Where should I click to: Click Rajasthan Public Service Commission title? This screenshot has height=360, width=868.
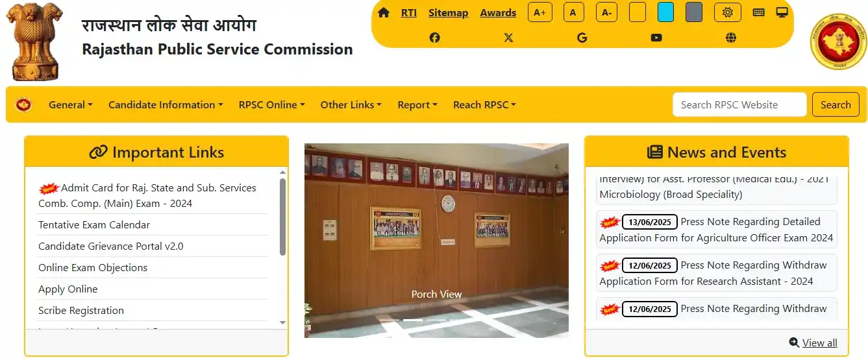(217, 49)
